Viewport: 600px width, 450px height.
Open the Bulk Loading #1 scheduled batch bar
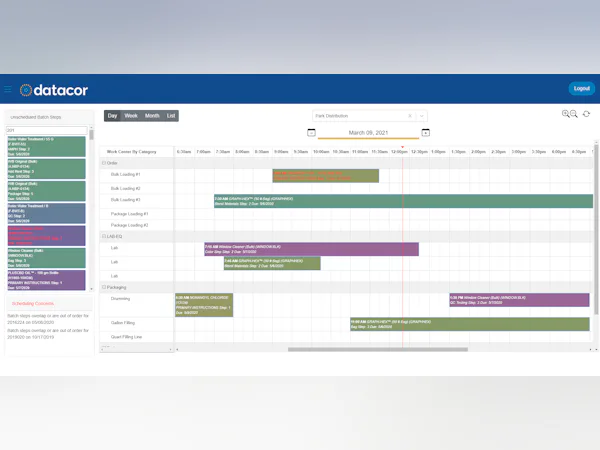pyautogui.click(x=326, y=176)
